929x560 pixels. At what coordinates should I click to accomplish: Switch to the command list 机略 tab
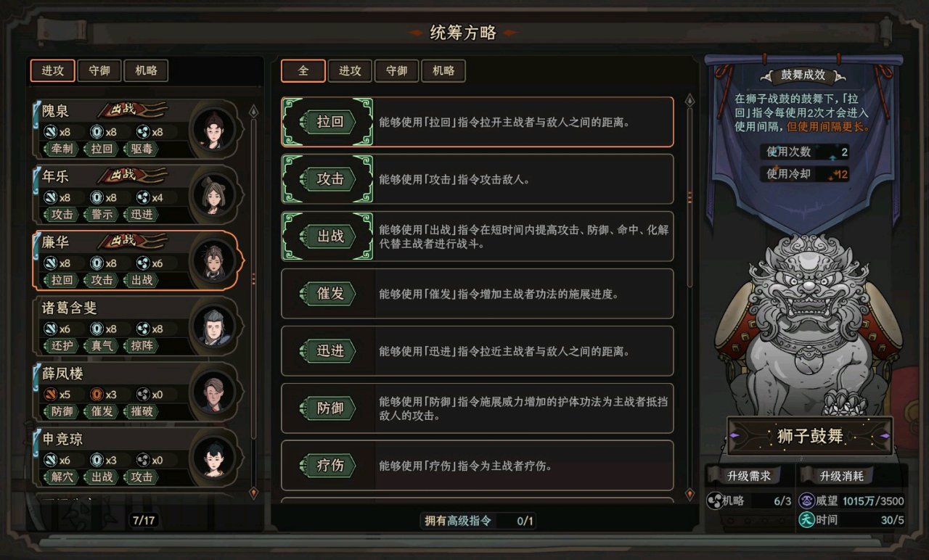click(x=443, y=70)
